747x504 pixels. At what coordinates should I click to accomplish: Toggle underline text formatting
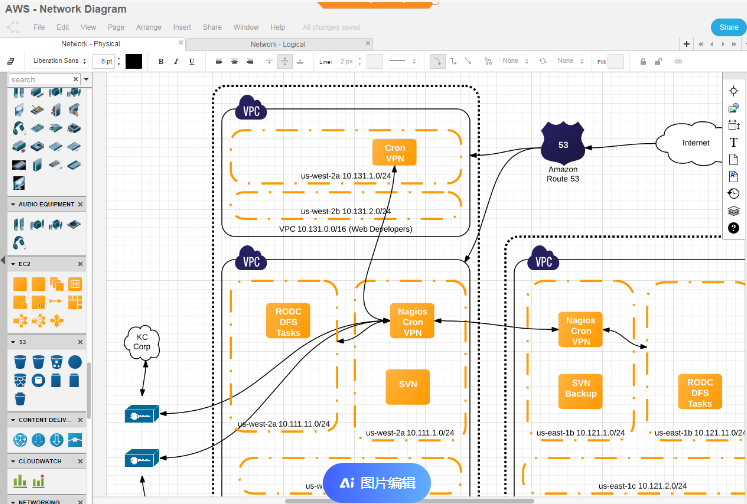point(192,61)
